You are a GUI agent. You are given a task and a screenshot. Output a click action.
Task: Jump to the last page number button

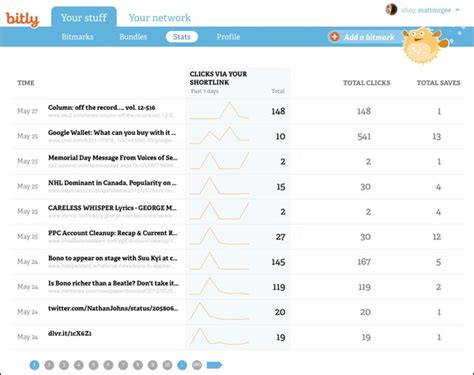(x=197, y=365)
